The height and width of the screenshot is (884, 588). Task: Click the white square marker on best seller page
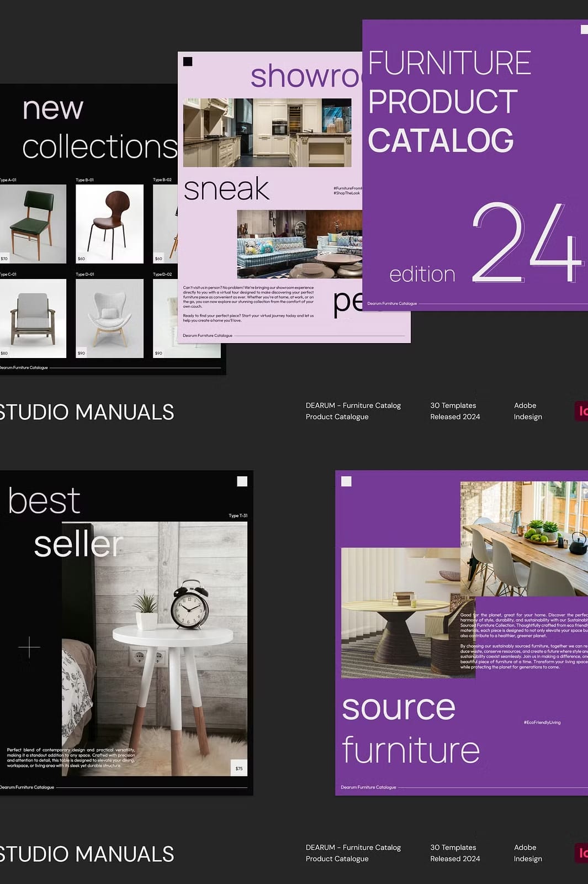coord(242,481)
